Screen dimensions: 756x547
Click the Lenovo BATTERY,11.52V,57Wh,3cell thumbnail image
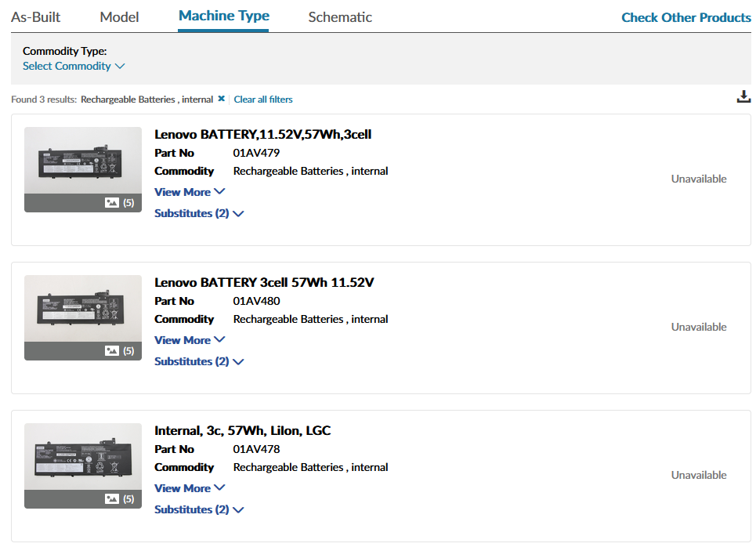(83, 161)
